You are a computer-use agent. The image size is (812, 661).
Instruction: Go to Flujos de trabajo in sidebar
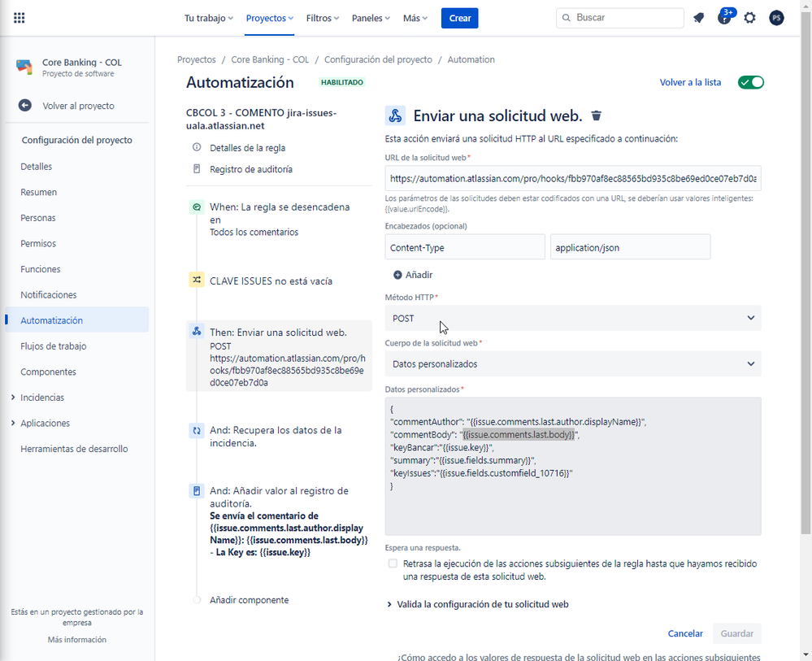(54, 346)
